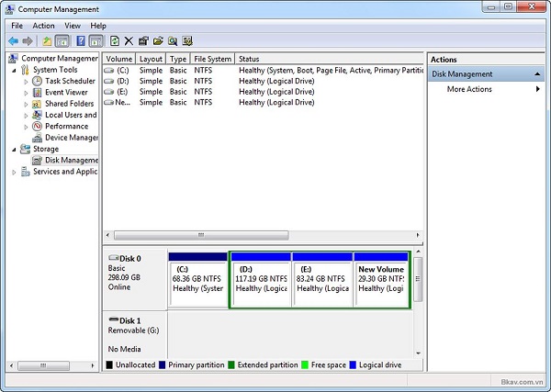Screen dimensions: 551x392
Task: Click the black X delete toolbar icon
Action: click(x=129, y=41)
